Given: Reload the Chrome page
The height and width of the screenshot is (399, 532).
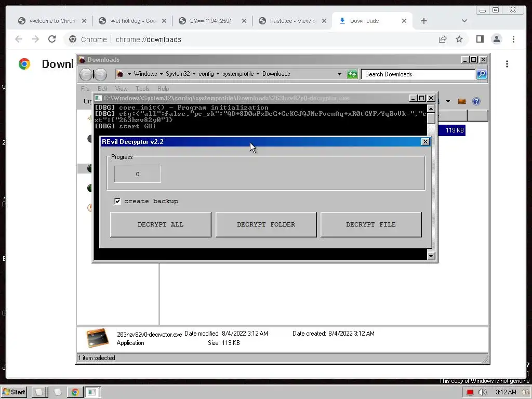Looking at the screenshot, I should point(52,39).
